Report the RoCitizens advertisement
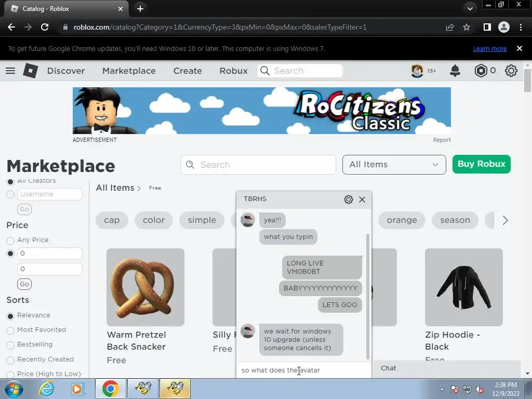The image size is (532, 399). coord(442,140)
